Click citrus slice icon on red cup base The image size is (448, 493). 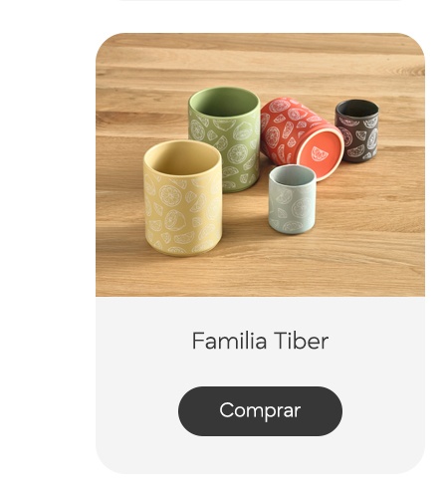click(320, 154)
